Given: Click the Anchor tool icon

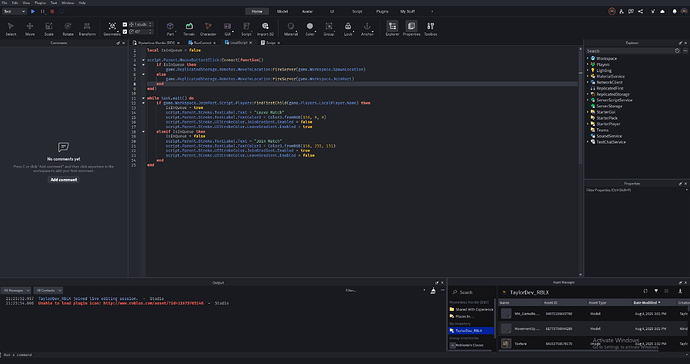Looking at the screenshot, I should click(367, 29).
